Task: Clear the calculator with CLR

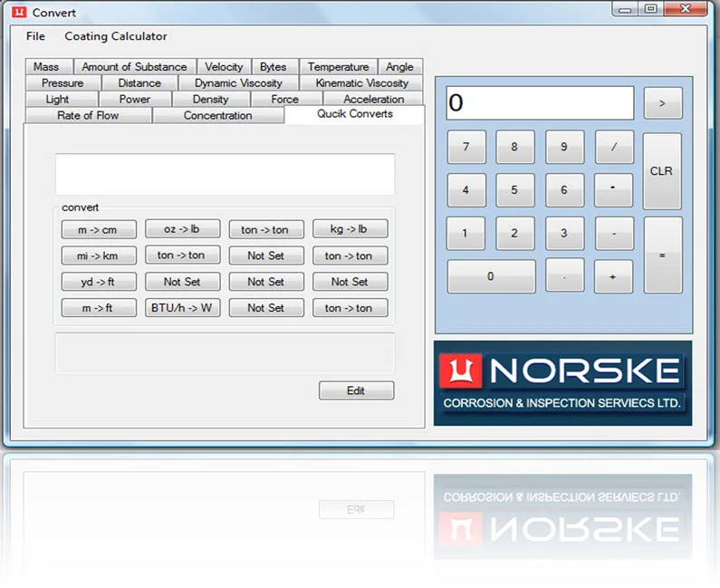Action: 662,171
